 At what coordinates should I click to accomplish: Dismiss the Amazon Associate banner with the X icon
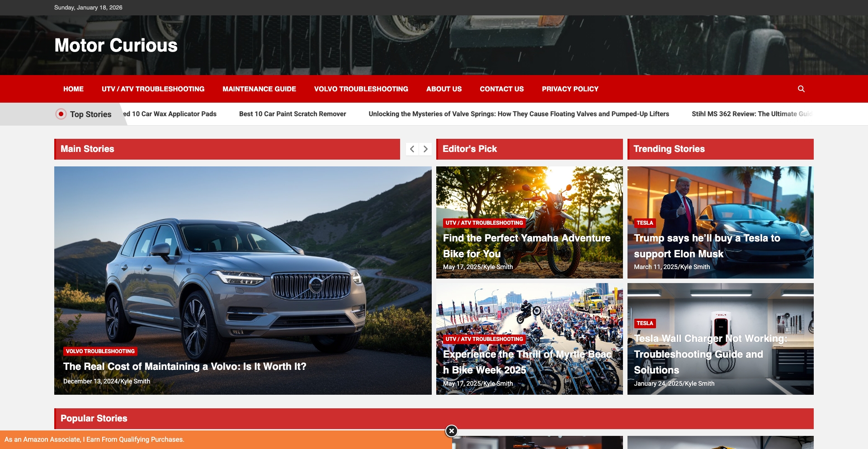click(x=451, y=431)
